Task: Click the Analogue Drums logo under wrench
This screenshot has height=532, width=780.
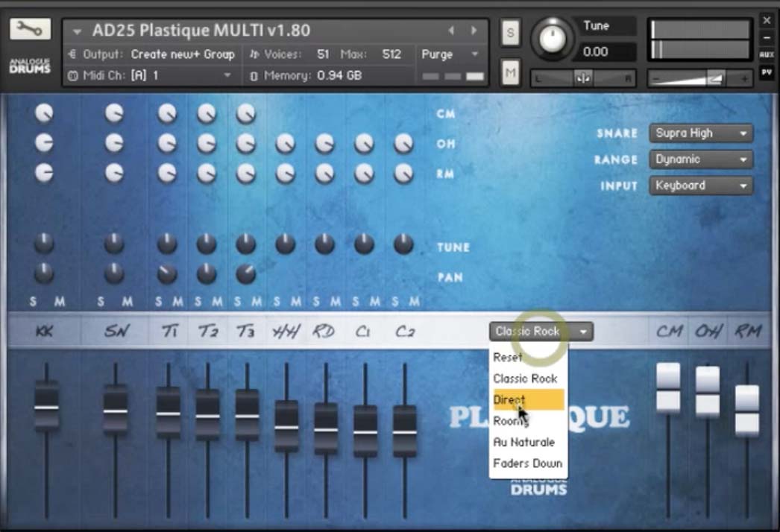Action: coord(30,66)
